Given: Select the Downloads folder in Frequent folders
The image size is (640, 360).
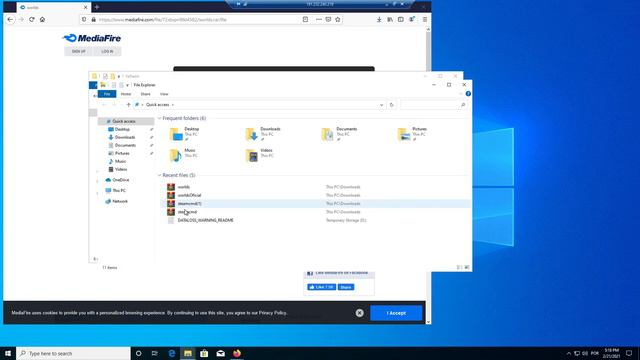Looking at the screenshot, I should point(262,134).
